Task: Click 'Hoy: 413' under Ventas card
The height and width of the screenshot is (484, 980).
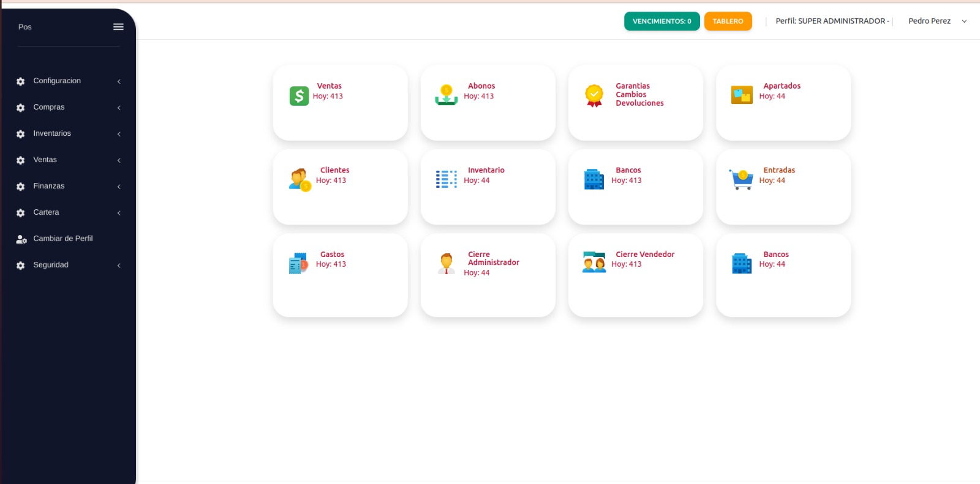Action: pos(328,96)
